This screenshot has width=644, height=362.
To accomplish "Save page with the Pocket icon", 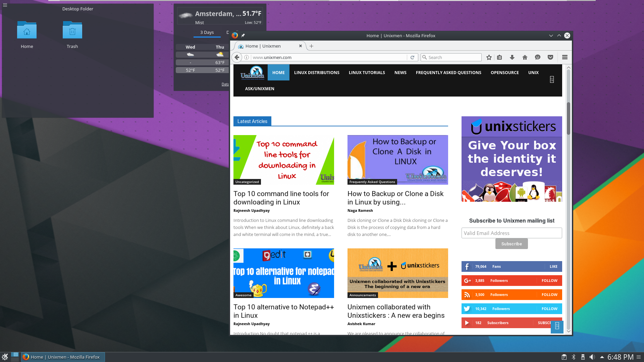I will coord(550,57).
